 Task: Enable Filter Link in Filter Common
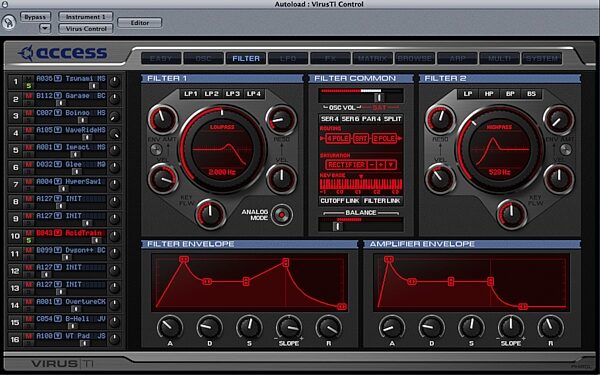coord(382,201)
